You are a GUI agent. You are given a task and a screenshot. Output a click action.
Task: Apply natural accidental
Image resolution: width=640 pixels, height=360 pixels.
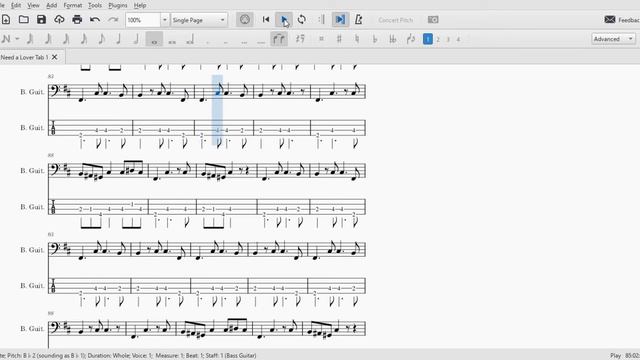coord(357,39)
